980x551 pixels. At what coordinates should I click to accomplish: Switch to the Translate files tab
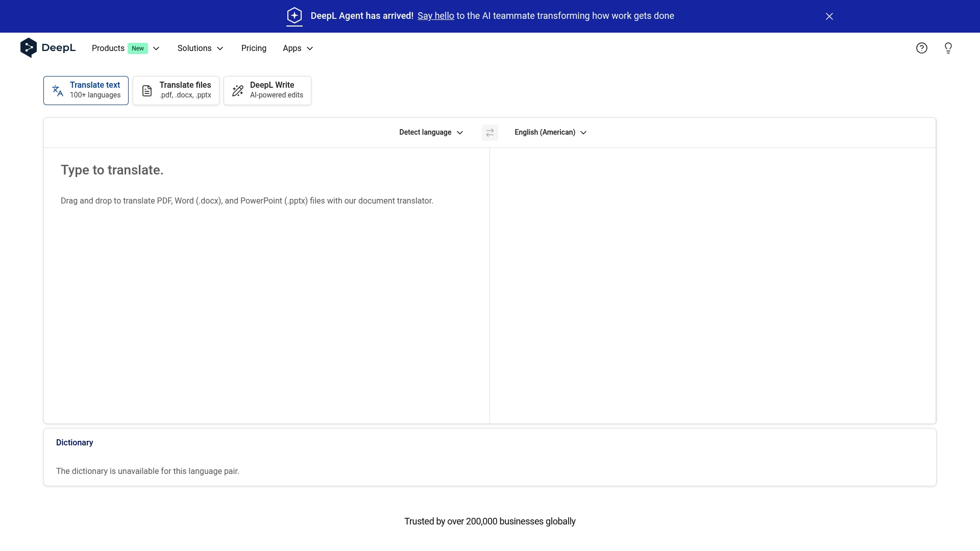tap(176, 90)
